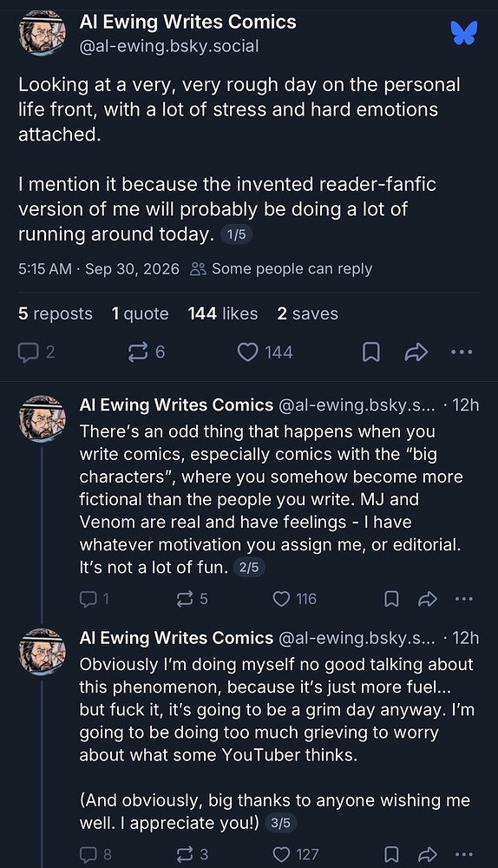
Task: Open more options on the main post
Action: tap(462, 352)
